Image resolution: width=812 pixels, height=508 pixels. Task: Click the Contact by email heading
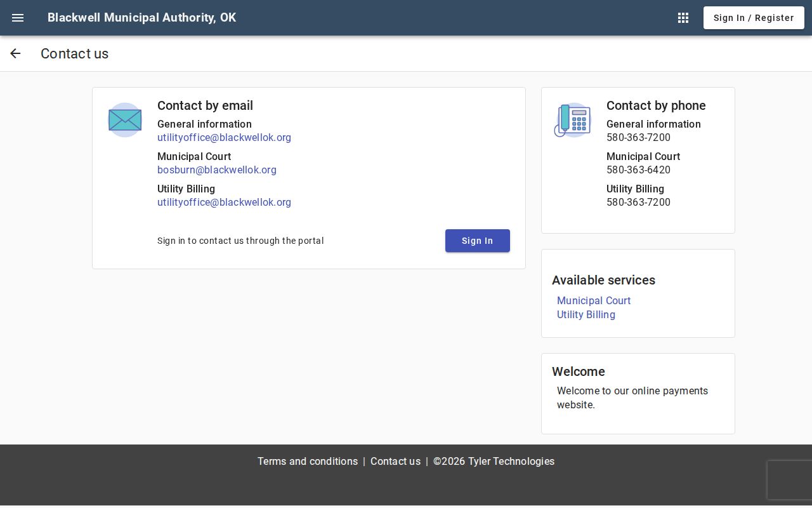205,105
